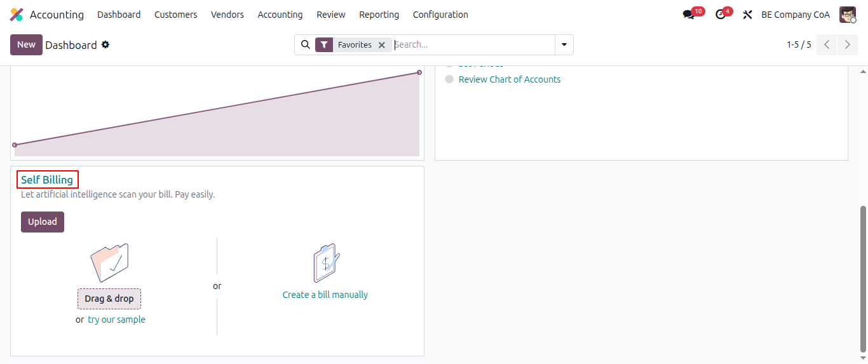
Task: Open the try our sample link
Action: coord(116,320)
